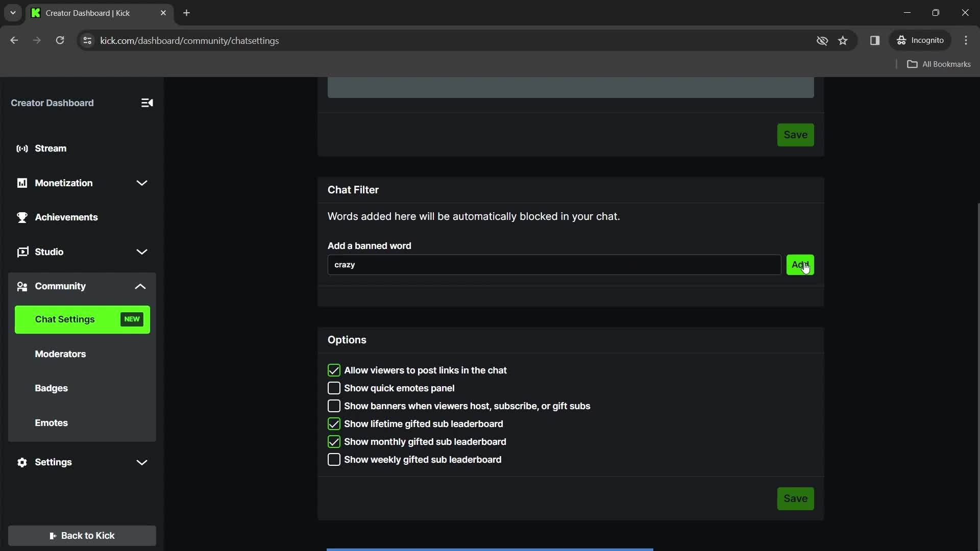Disable 'Show lifetime gifted sub leaderboard'
This screenshot has width=980, height=551.
[333, 424]
